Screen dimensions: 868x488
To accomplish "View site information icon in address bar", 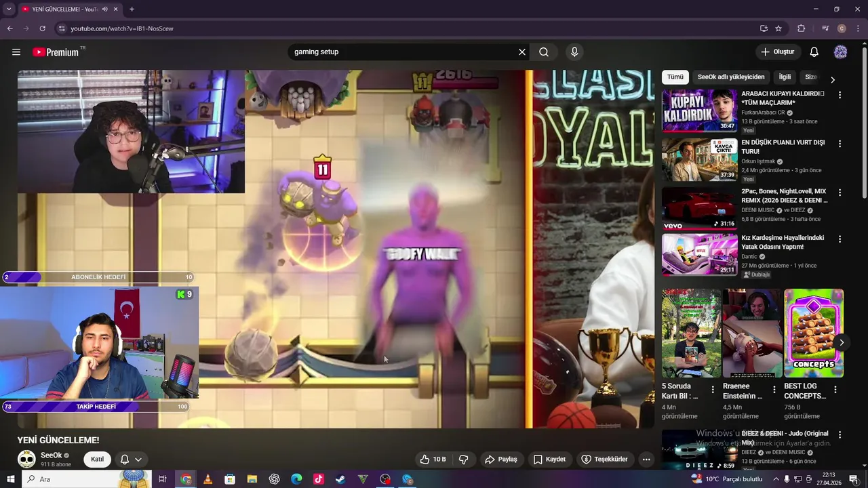I will click(62, 28).
